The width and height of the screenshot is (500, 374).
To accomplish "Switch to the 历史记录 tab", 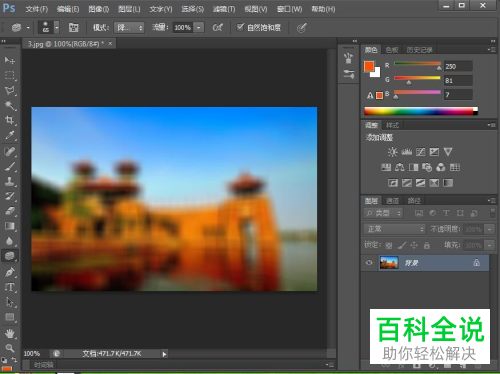I will tap(419, 50).
